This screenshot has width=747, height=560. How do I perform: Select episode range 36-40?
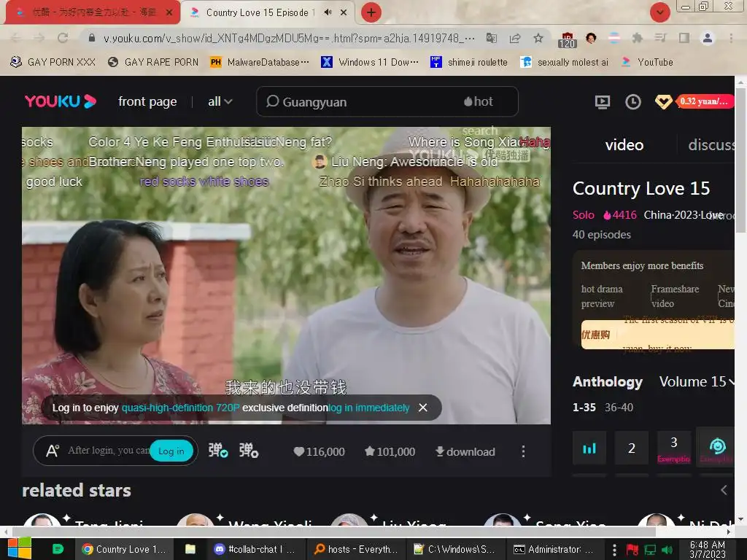click(619, 408)
